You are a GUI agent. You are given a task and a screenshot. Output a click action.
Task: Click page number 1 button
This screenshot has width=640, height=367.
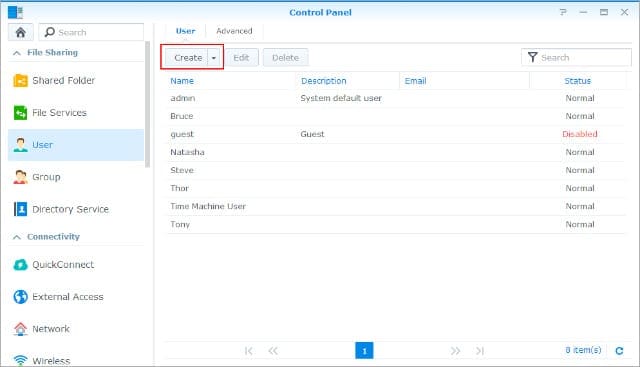tap(364, 351)
